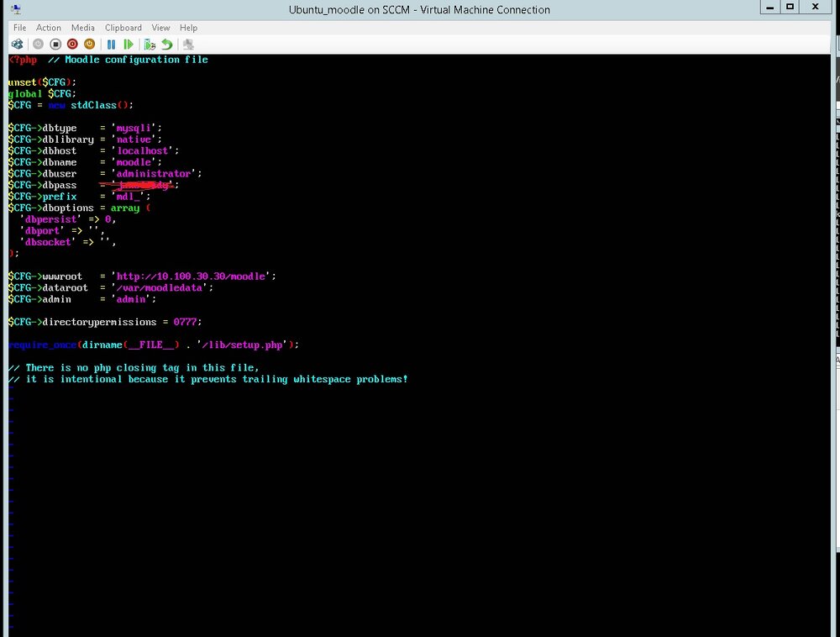Click the require_once keyword
The height and width of the screenshot is (637, 840).
tap(42, 345)
